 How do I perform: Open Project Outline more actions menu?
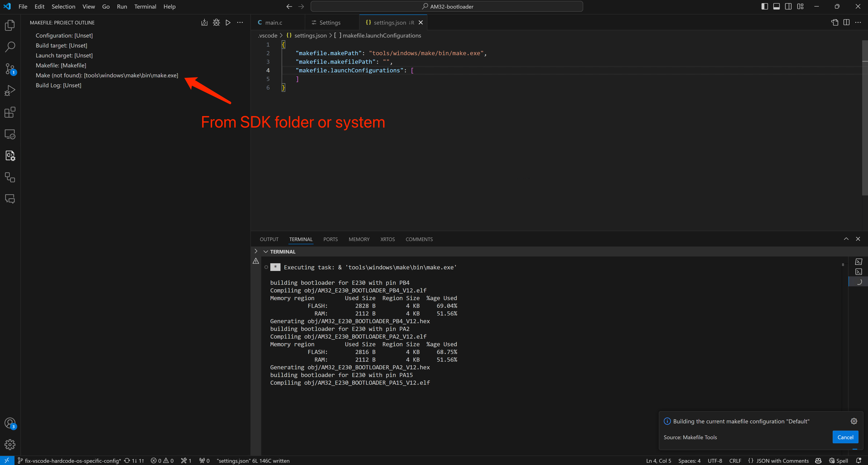(240, 23)
